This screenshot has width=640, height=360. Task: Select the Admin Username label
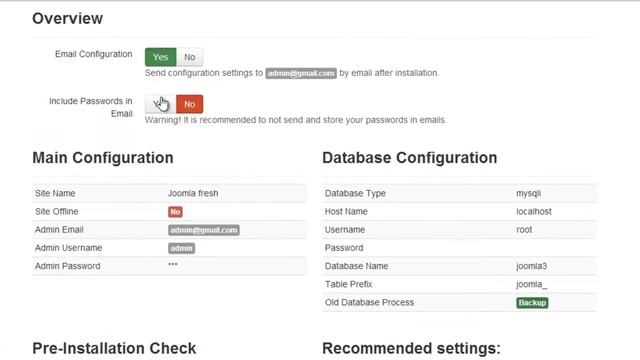pyautogui.click(x=69, y=248)
